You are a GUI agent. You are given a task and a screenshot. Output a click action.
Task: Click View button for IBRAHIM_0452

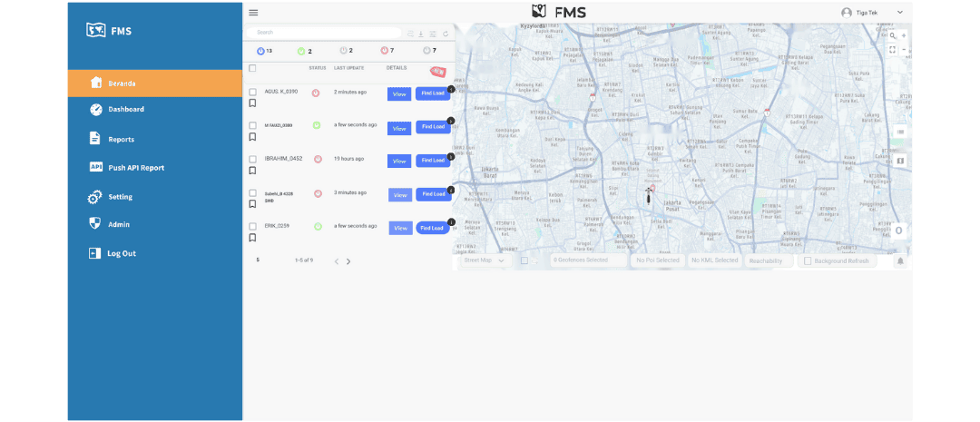(399, 161)
